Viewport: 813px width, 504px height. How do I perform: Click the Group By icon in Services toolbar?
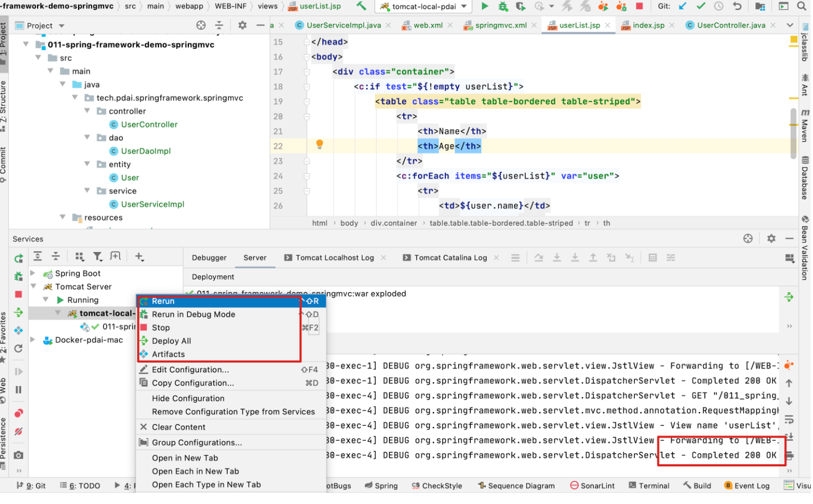[x=80, y=256]
